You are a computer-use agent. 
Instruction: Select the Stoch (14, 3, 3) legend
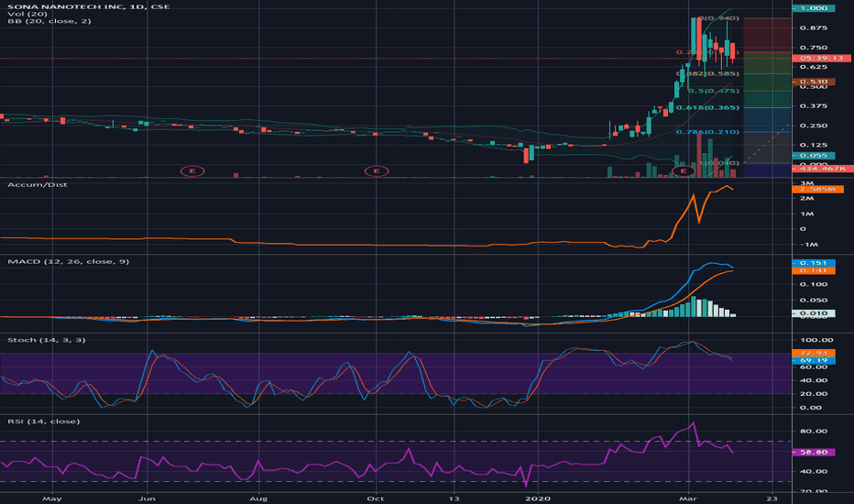[47, 340]
